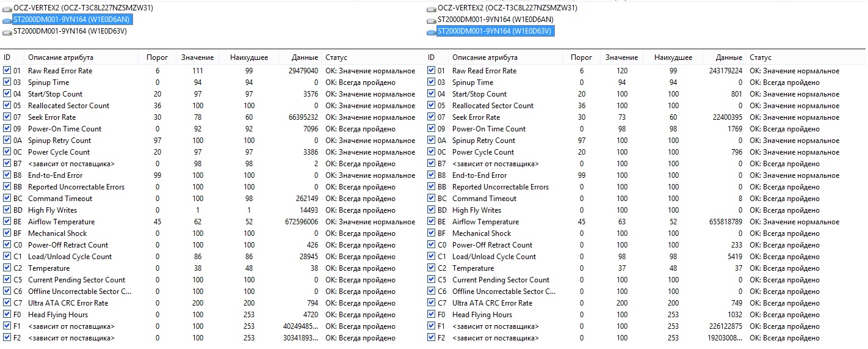Toggle checkbox C2 Temperature in right table
This screenshot has width=868, height=349.
tap(432, 268)
